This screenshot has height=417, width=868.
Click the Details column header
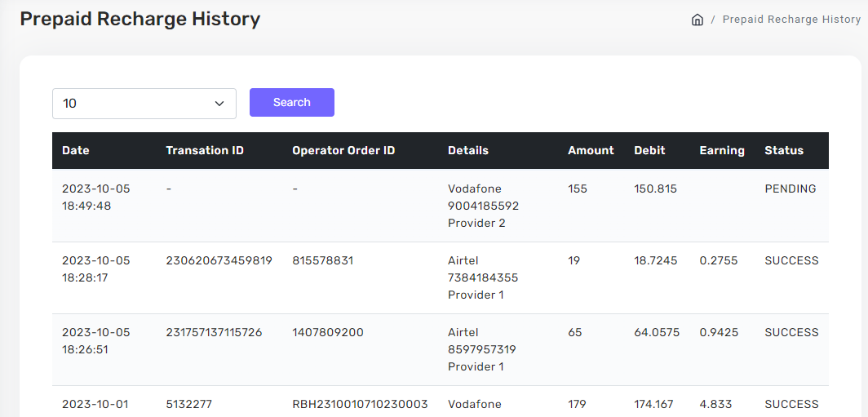pyautogui.click(x=468, y=150)
